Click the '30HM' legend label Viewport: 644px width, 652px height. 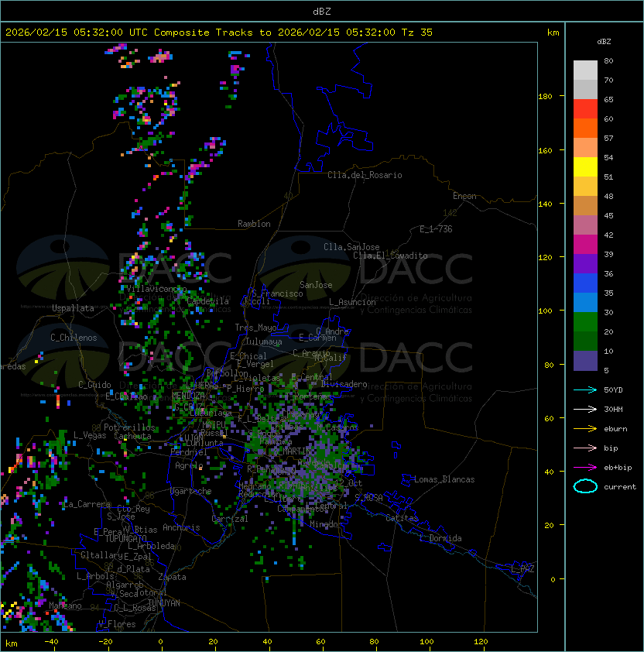[613, 410]
